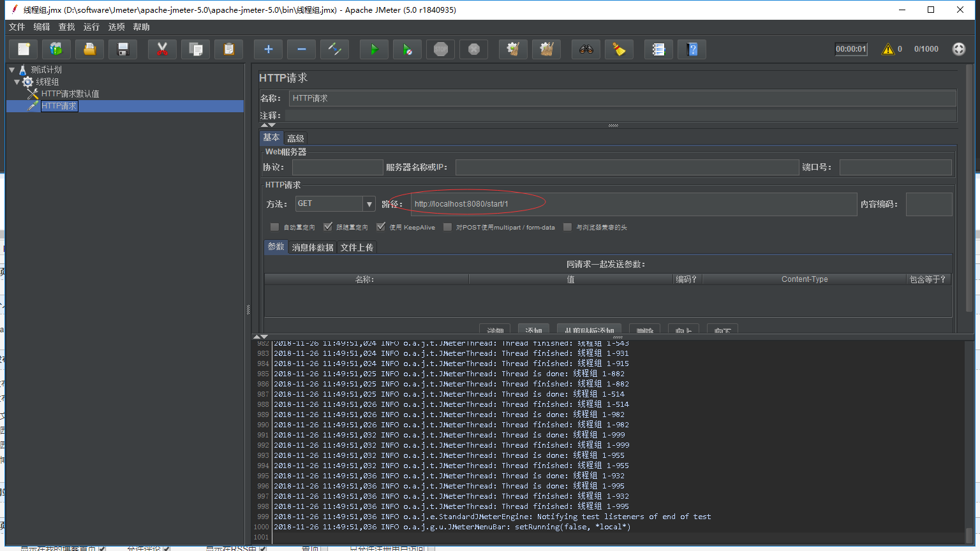Start the test with green play icon

pyautogui.click(x=374, y=49)
